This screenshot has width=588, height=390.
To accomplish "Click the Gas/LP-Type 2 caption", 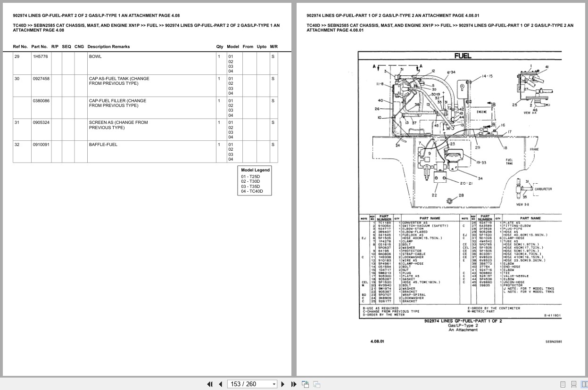I will (x=463, y=325).
